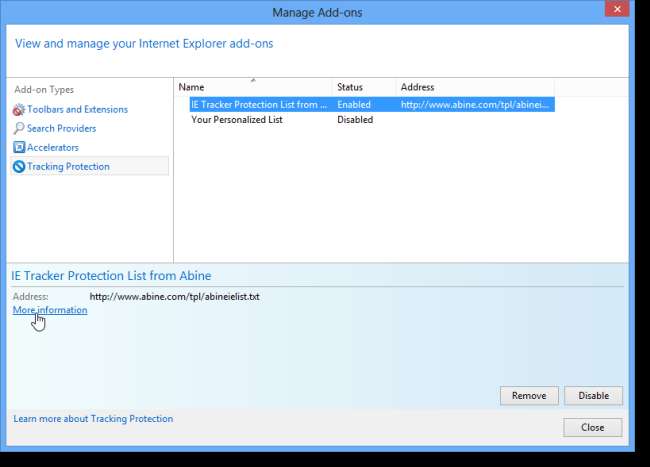Switch to Accelerators add-on type
Viewport: 650px width, 467px height.
click(x=53, y=148)
